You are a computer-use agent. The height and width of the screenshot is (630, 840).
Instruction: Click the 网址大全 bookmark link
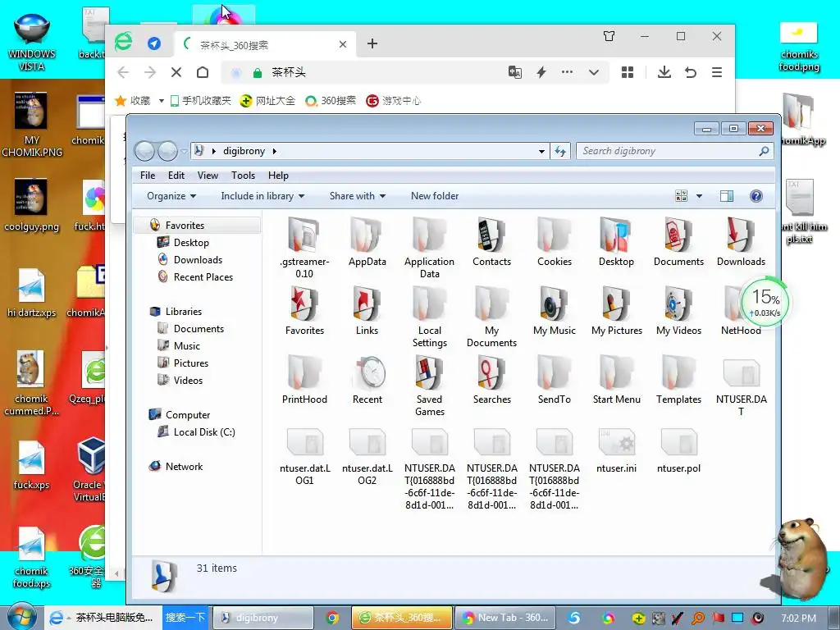point(267,101)
